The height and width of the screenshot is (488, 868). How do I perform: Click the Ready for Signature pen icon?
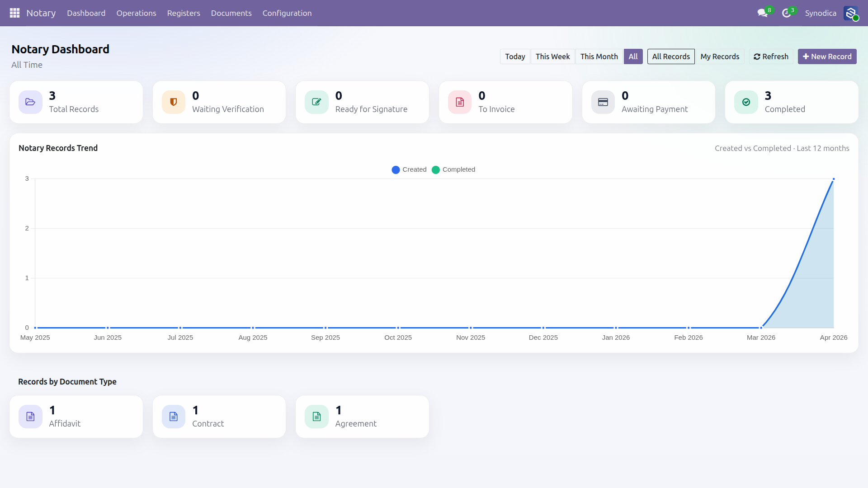pyautogui.click(x=316, y=102)
